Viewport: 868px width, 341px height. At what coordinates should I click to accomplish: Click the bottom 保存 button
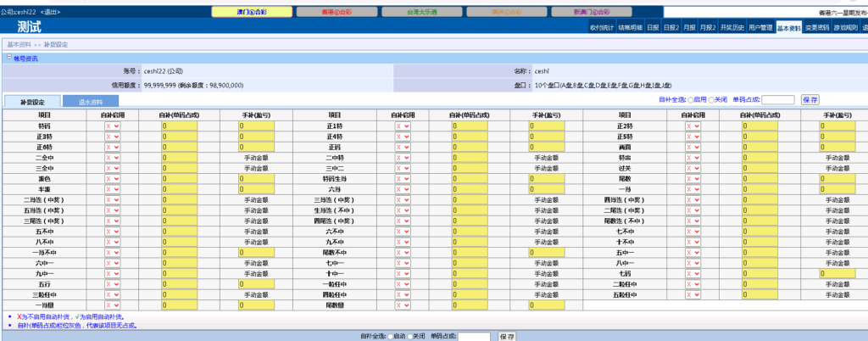point(506,336)
